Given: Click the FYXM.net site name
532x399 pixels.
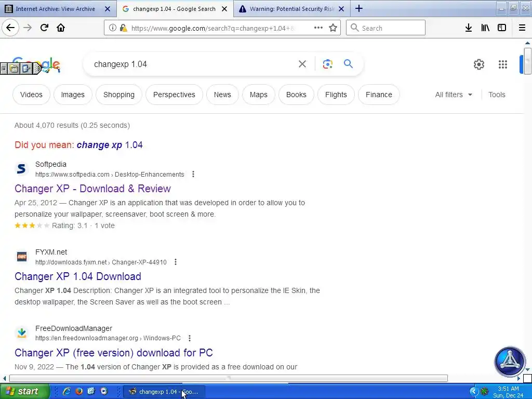Looking at the screenshot, I should coord(51,252).
